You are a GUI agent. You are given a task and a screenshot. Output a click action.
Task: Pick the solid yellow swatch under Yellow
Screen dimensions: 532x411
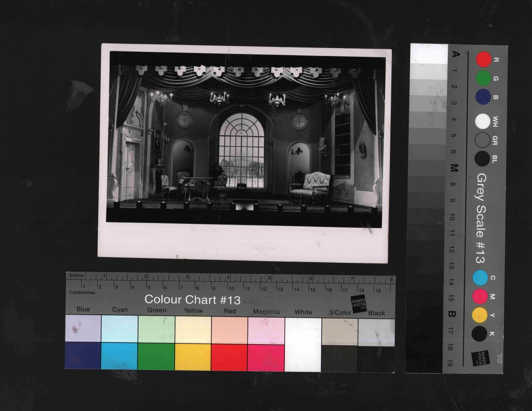click(x=193, y=357)
